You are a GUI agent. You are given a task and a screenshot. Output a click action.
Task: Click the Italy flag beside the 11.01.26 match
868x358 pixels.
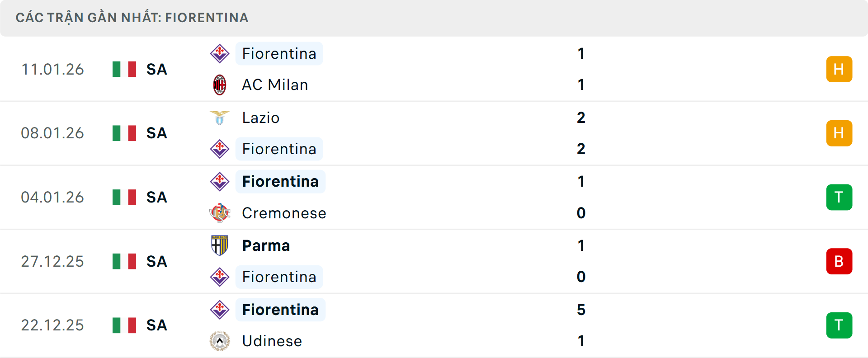tap(125, 69)
